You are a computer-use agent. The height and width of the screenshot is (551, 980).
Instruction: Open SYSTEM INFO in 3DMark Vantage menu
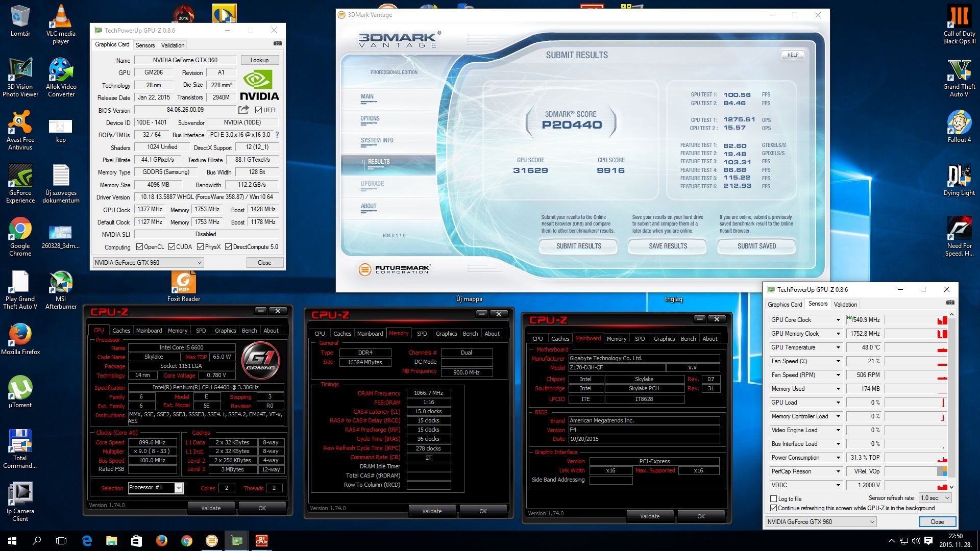click(377, 140)
